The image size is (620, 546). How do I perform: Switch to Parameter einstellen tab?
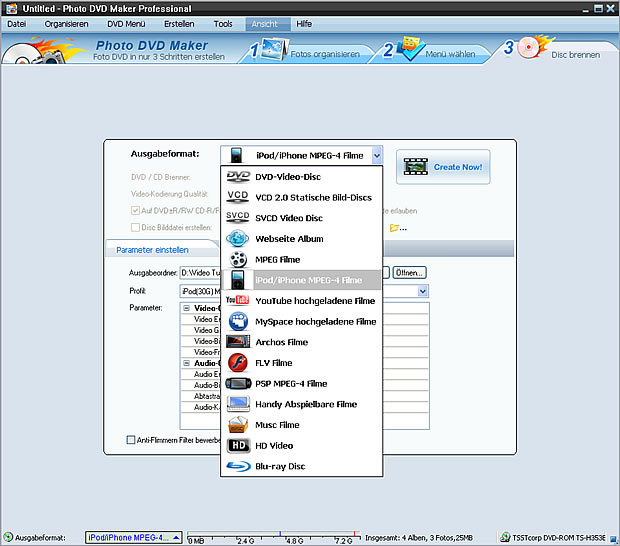[152, 250]
